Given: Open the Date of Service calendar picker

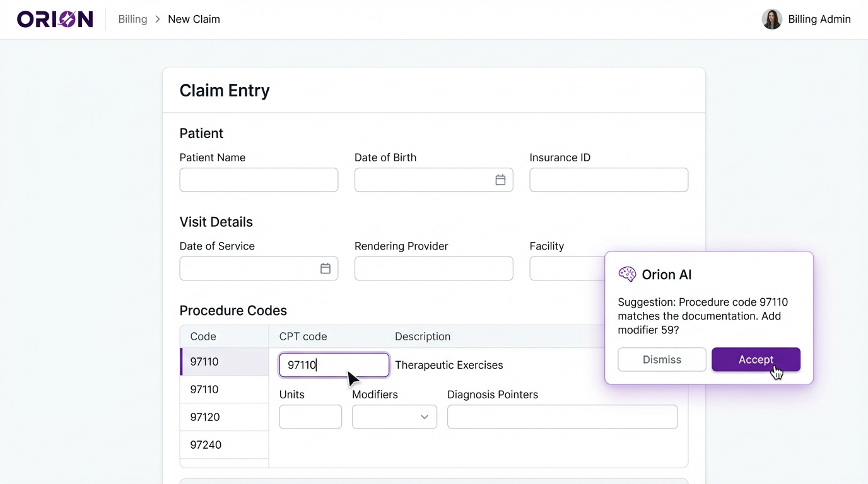Looking at the screenshot, I should tap(325, 268).
